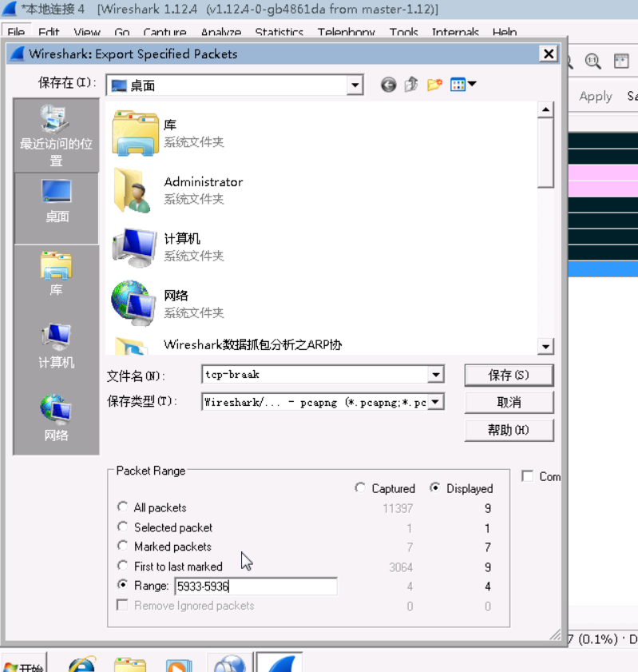Expand the 保存类型 file type dropdown
This screenshot has height=672, width=638.
click(435, 402)
